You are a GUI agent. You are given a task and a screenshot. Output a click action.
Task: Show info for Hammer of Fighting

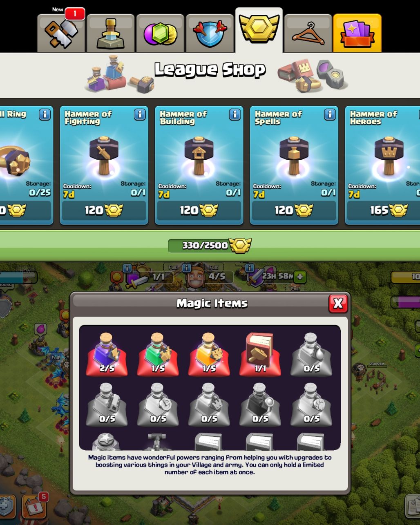pos(140,114)
